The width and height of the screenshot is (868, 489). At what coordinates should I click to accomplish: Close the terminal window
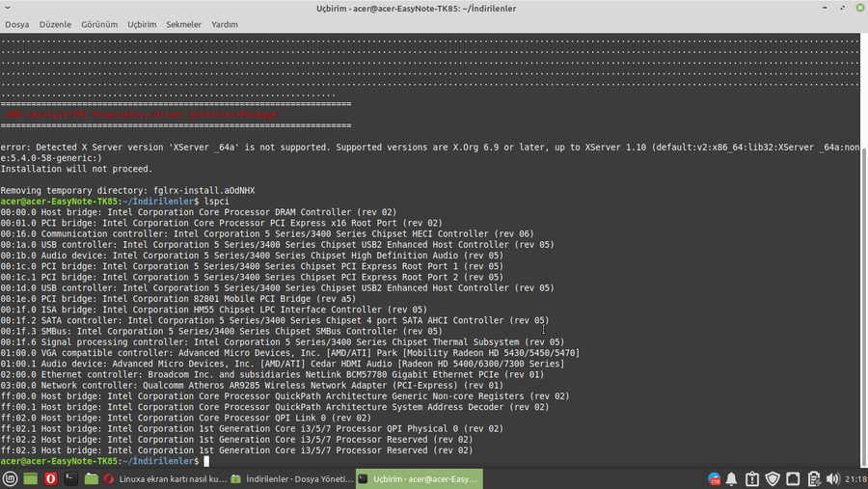click(860, 8)
